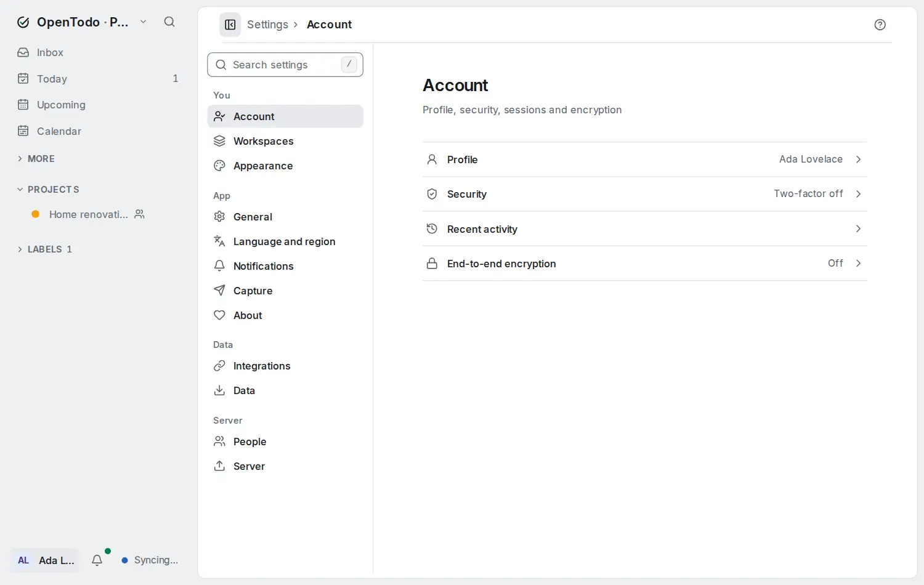Open People server settings
The height and width of the screenshot is (585, 924).
pyautogui.click(x=285, y=442)
